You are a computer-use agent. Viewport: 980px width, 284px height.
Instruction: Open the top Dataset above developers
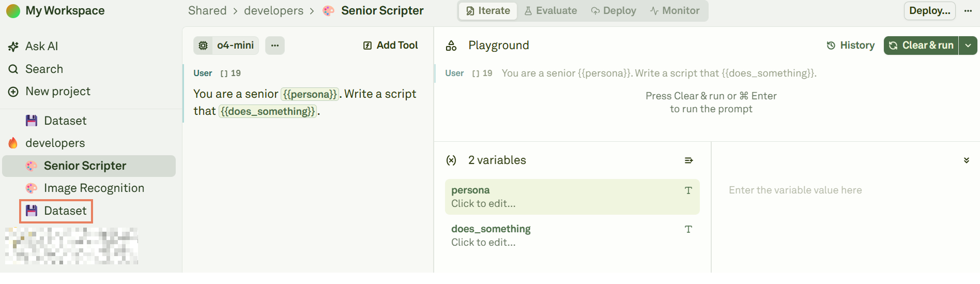click(x=65, y=121)
